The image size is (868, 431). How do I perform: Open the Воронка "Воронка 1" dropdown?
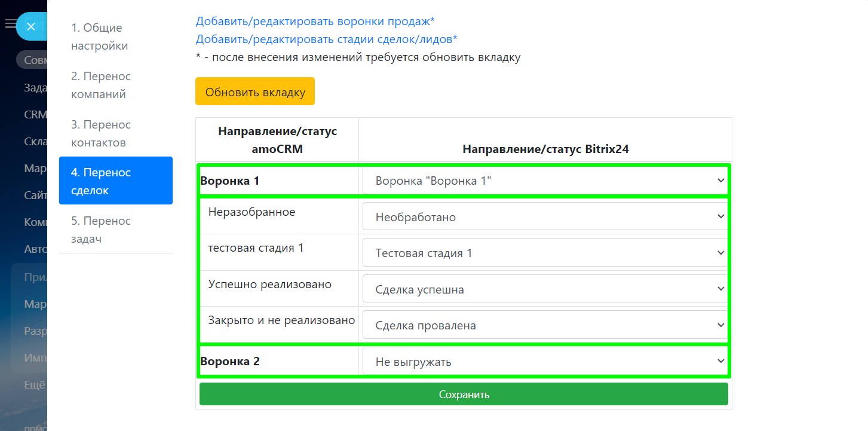pyautogui.click(x=545, y=181)
